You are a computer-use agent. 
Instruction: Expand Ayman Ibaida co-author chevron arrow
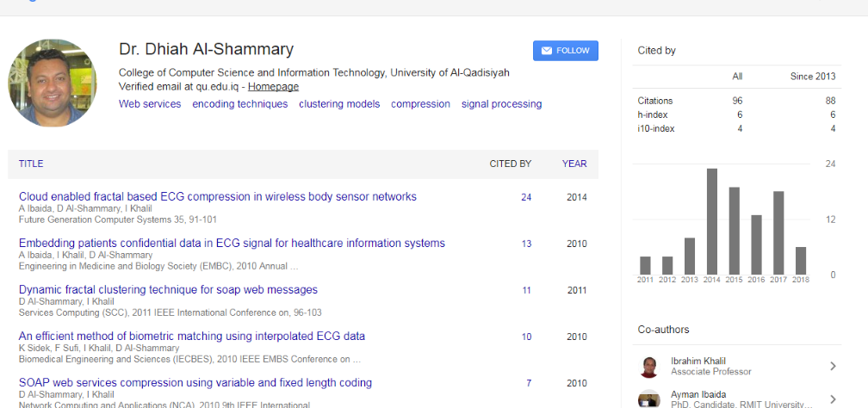coord(833,399)
